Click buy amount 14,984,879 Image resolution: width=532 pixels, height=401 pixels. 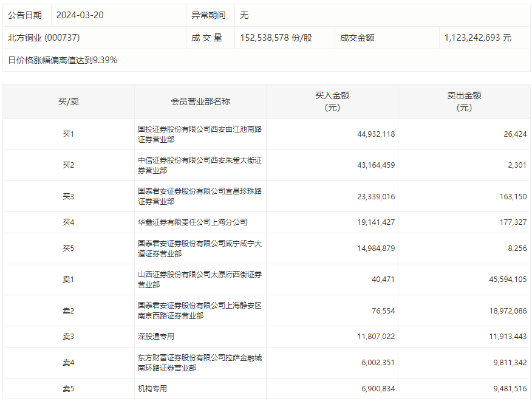point(376,248)
